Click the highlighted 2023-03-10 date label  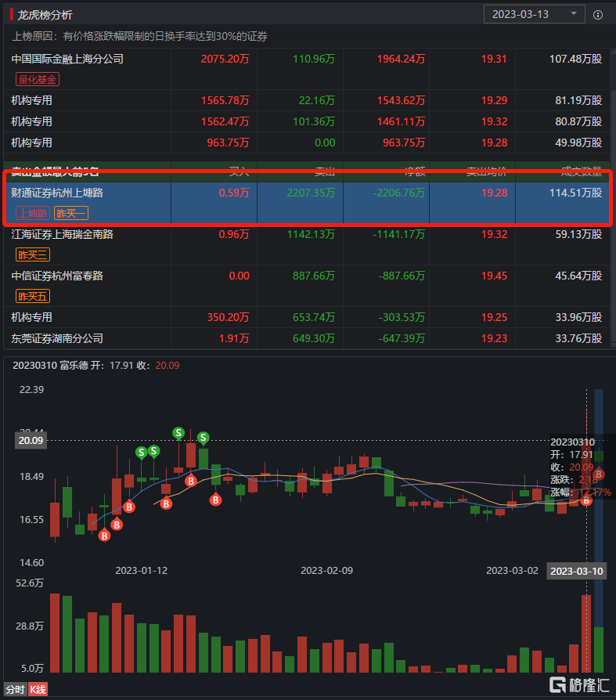pos(576,571)
